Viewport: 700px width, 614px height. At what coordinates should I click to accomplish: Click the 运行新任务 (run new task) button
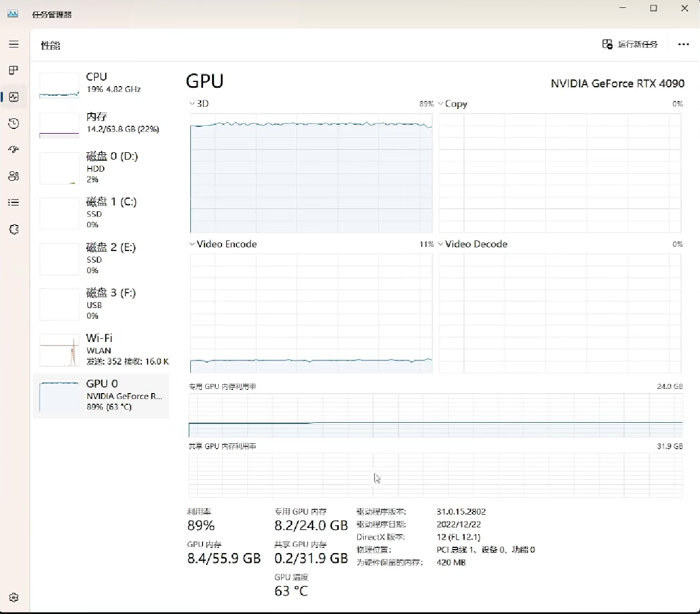[x=630, y=44]
